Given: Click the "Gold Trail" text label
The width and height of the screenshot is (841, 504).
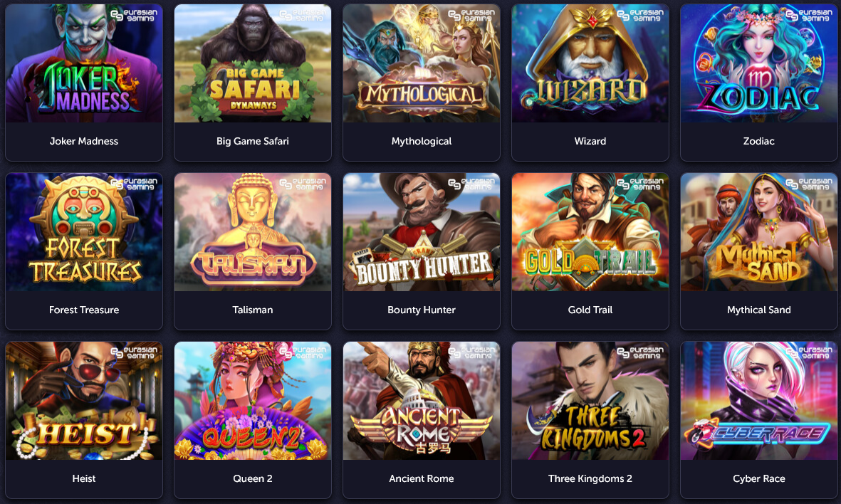Looking at the screenshot, I should click(590, 310).
